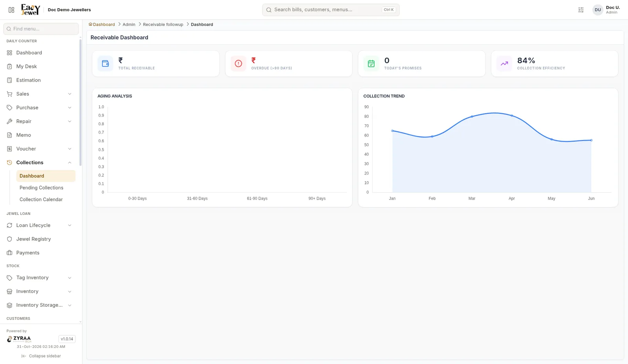
Task: Open Collection Calendar
Action: tap(46, 200)
